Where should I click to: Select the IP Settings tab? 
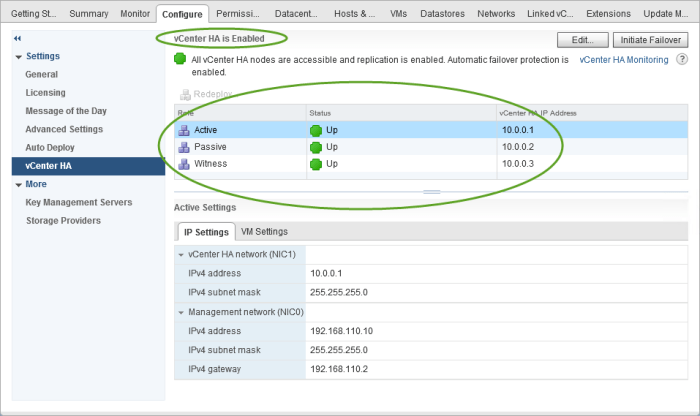tap(206, 232)
